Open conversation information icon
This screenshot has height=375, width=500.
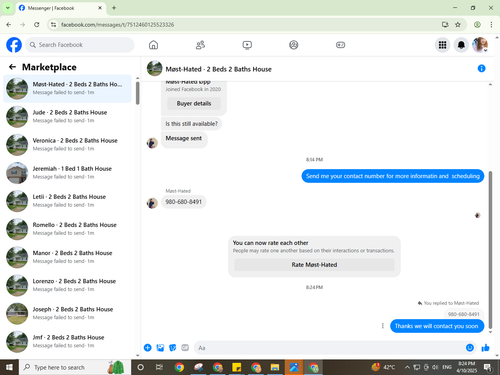pyautogui.click(x=481, y=68)
